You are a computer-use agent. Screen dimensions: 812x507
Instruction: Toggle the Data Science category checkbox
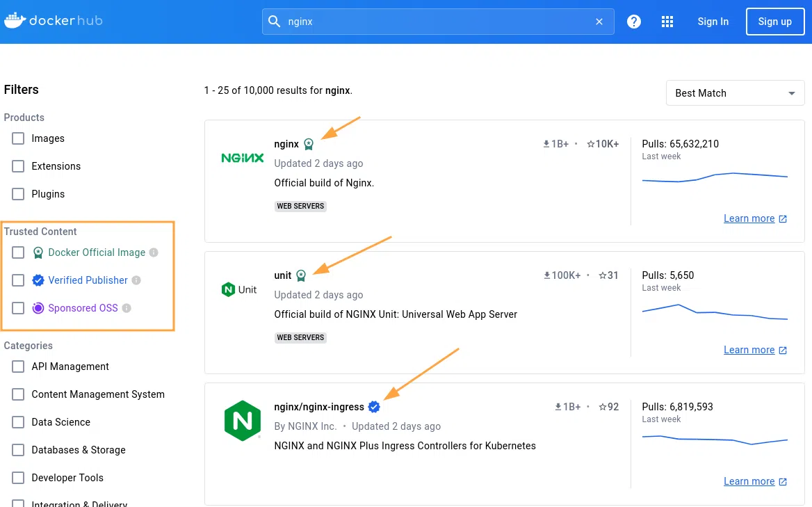pos(18,422)
